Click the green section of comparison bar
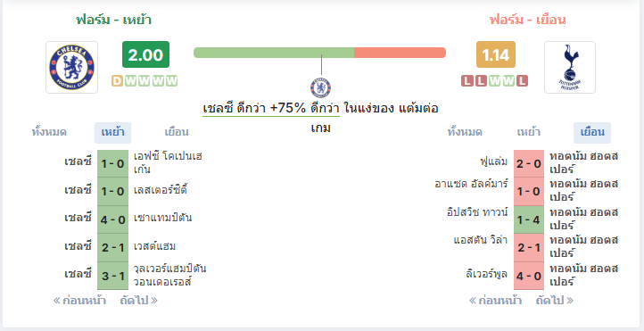Viewport: 644px width, 331px height. [274, 53]
